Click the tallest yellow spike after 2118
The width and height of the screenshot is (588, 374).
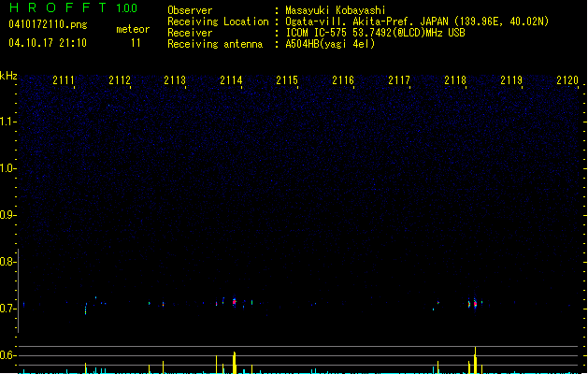(475, 360)
